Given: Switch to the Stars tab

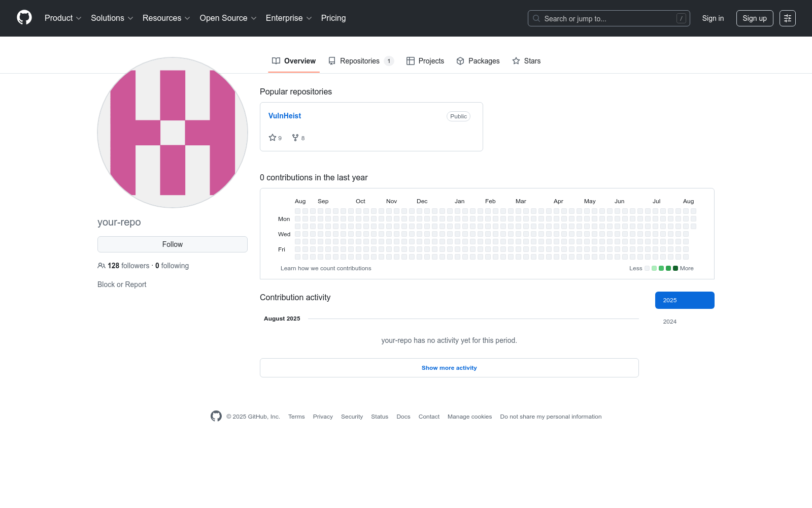Looking at the screenshot, I should [526, 61].
